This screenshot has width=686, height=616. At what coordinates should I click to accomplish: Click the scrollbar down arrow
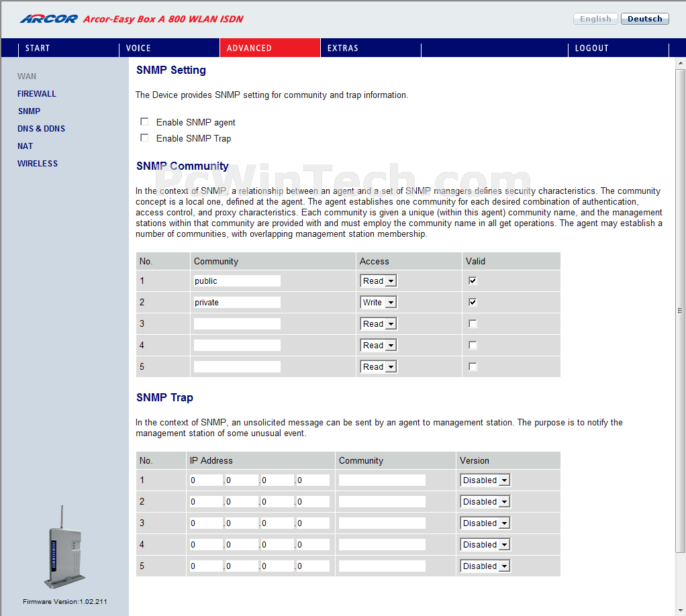(x=681, y=611)
